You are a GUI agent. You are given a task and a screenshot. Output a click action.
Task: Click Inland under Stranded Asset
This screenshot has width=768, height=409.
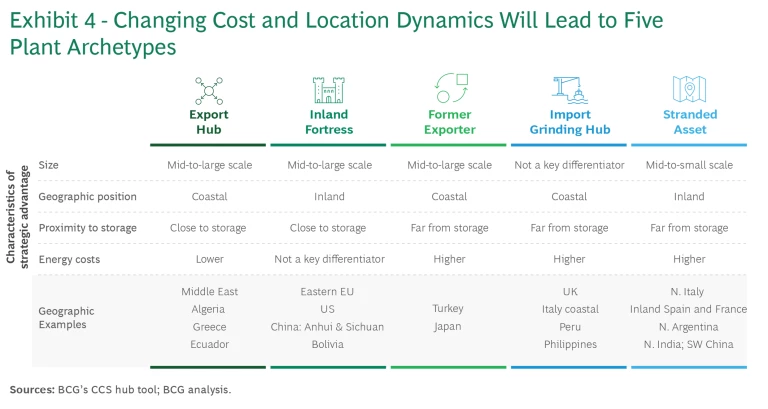coord(689,196)
